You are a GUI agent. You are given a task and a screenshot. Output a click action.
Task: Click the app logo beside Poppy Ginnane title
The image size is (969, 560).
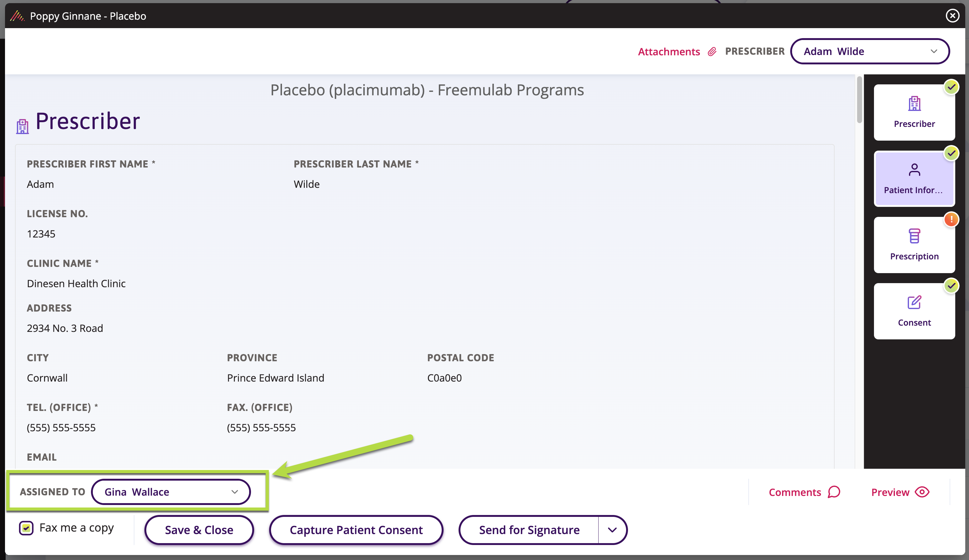pos(17,16)
